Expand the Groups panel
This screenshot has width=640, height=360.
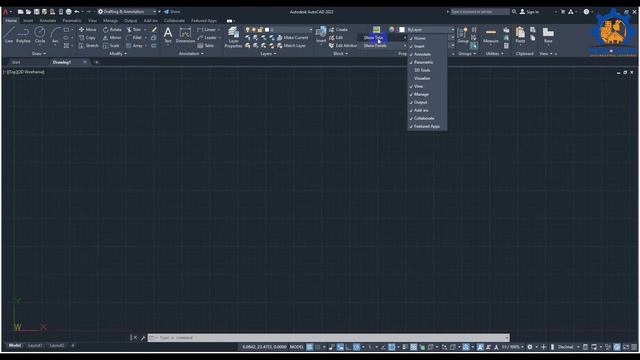(467, 53)
